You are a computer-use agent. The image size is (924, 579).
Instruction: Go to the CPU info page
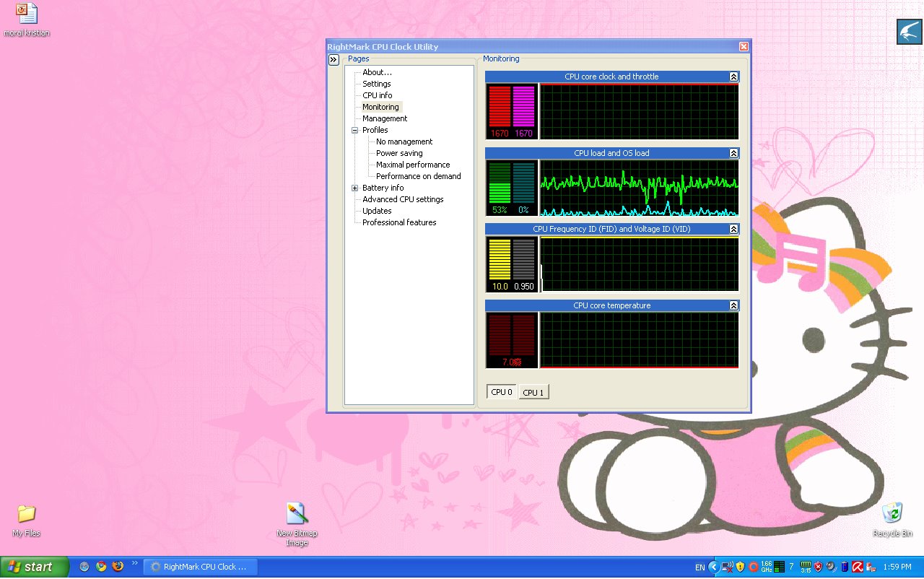tap(378, 95)
